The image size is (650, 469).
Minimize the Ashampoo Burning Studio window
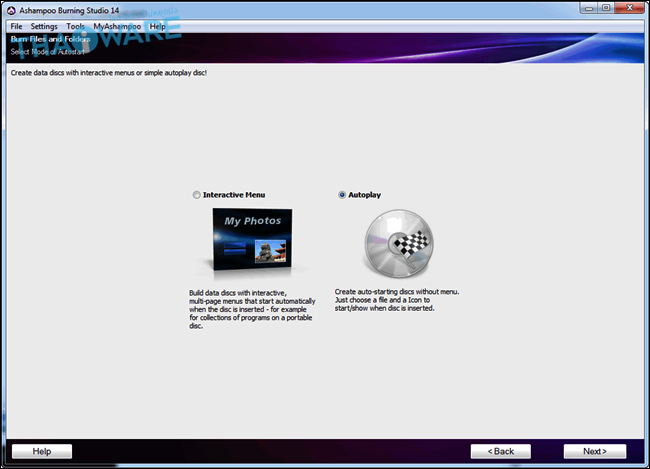(x=589, y=8)
